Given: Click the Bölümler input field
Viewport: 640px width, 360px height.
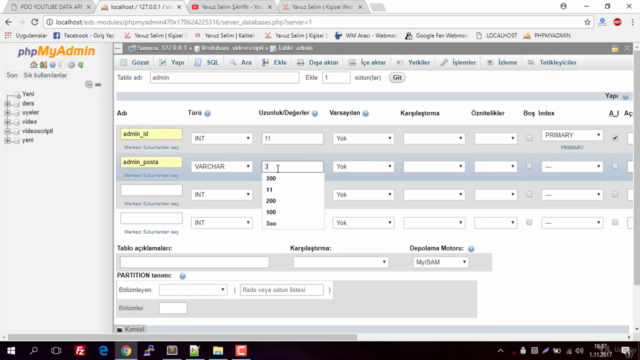Looking at the screenshot, I should click(173, 308).
